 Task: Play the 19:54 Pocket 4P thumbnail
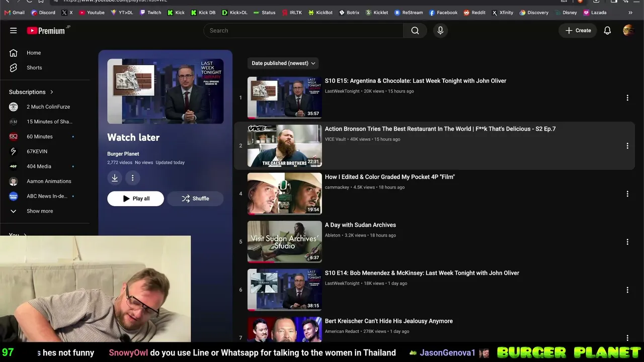pyautogui.click(x=285, y=194)
